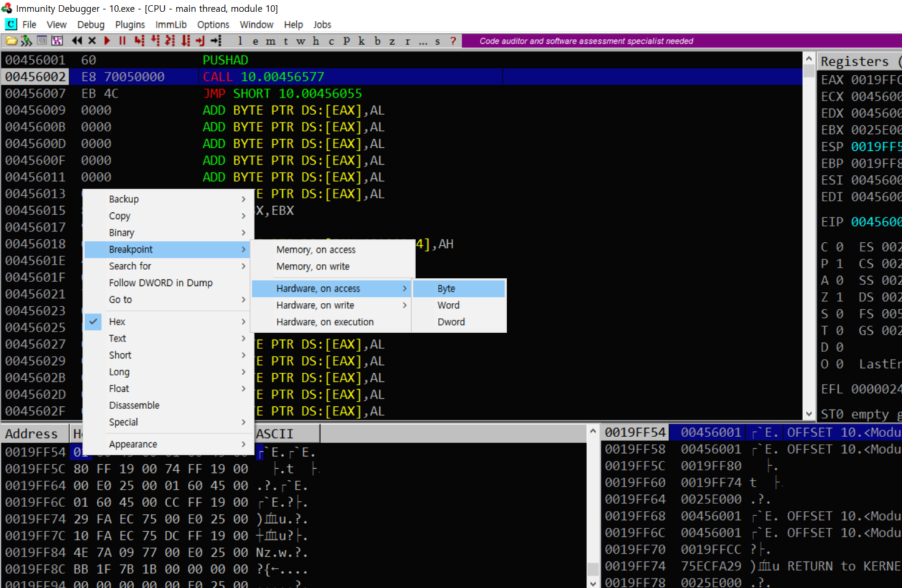Choose Follow DWORD in Dump
This screenshot has width=902, height=588.
coord(168,283)
